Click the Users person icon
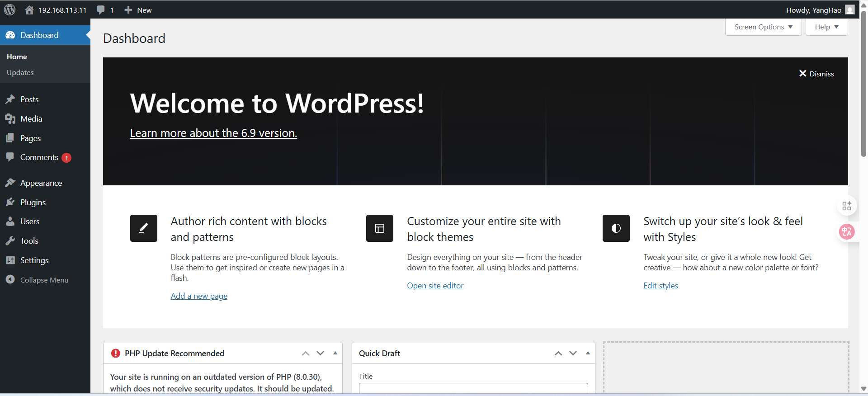This screenshot has width=868, height=396. pos(10,222)
